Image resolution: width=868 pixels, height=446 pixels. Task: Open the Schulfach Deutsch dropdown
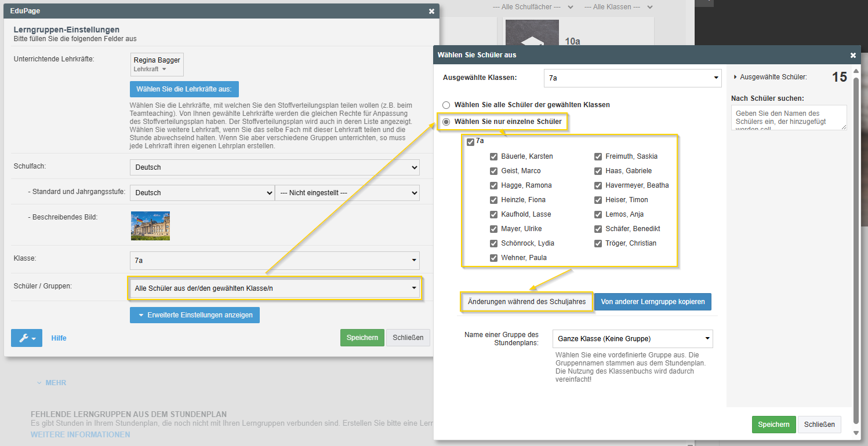(x=274, y=167)
